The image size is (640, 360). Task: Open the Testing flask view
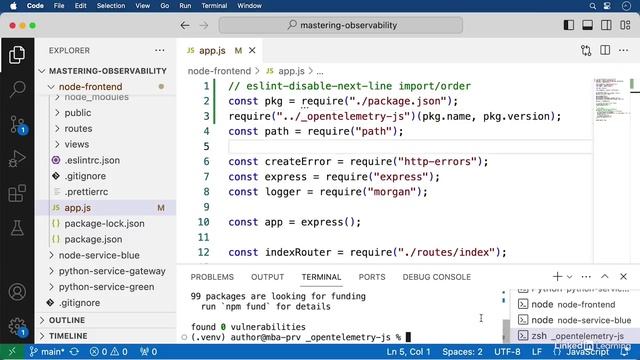pos(17,228)
